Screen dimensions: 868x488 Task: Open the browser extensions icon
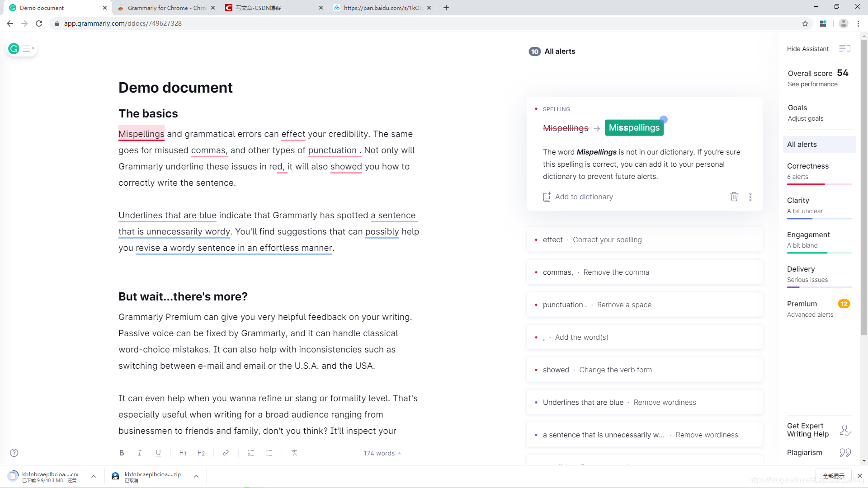coord(823,23)
